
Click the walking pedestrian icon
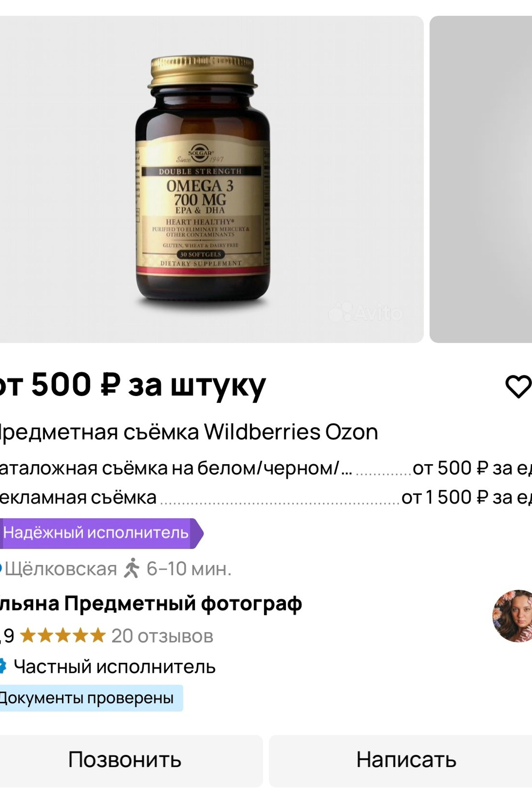pyautogui.click(x=132, y=568)
